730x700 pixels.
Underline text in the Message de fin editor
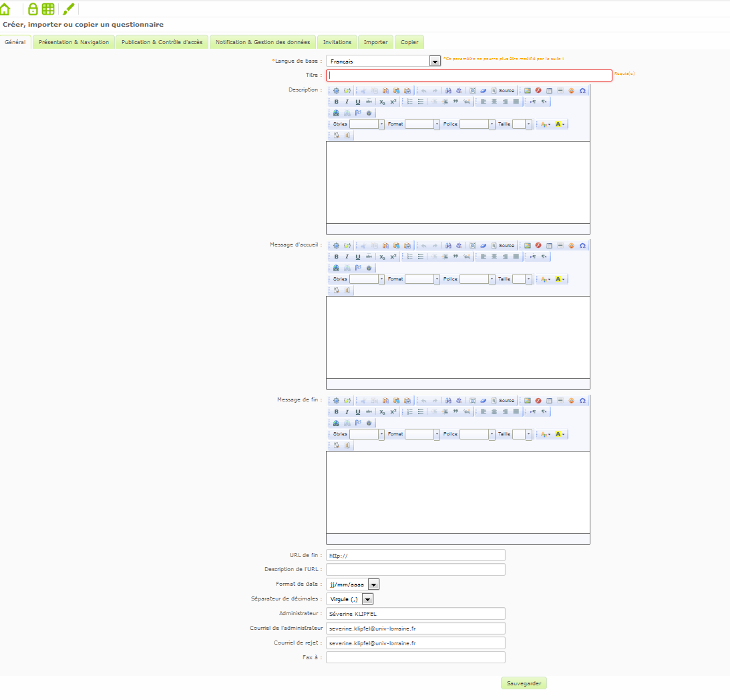pos(358,411)
